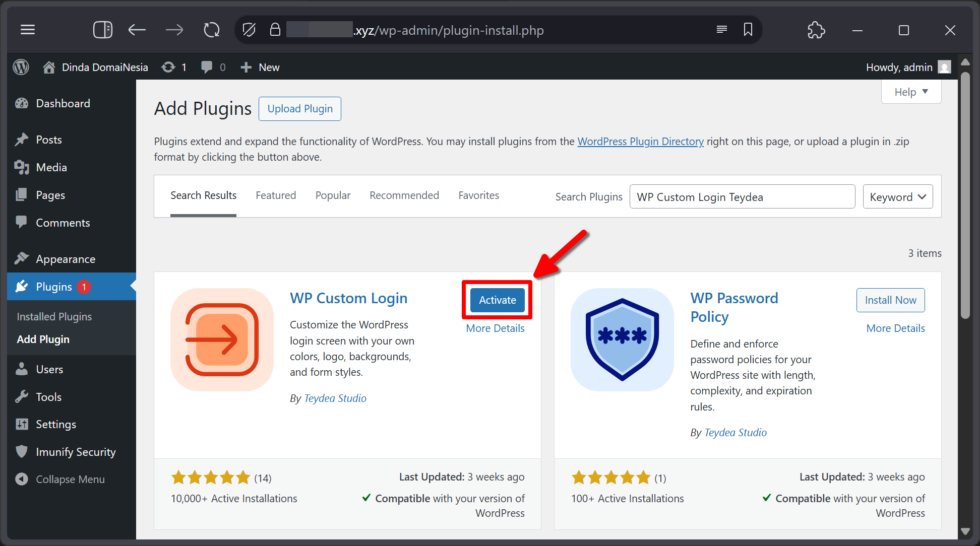980x546 pixels.
Task: Open the WordPress Plugin Directory link
Action: coord(640,142)
